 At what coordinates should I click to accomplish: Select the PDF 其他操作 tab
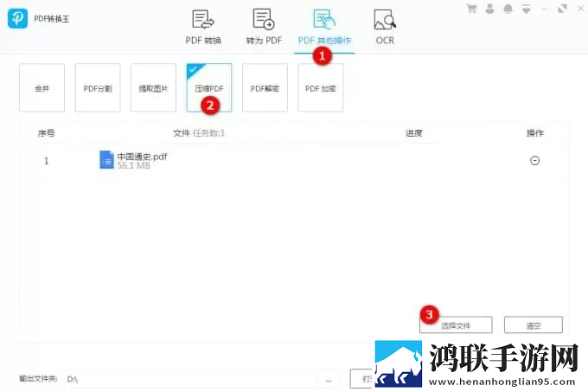pos(325,27)
